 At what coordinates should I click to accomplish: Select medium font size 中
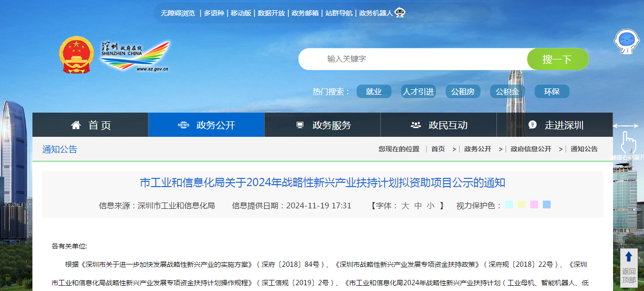pos(418,205)
